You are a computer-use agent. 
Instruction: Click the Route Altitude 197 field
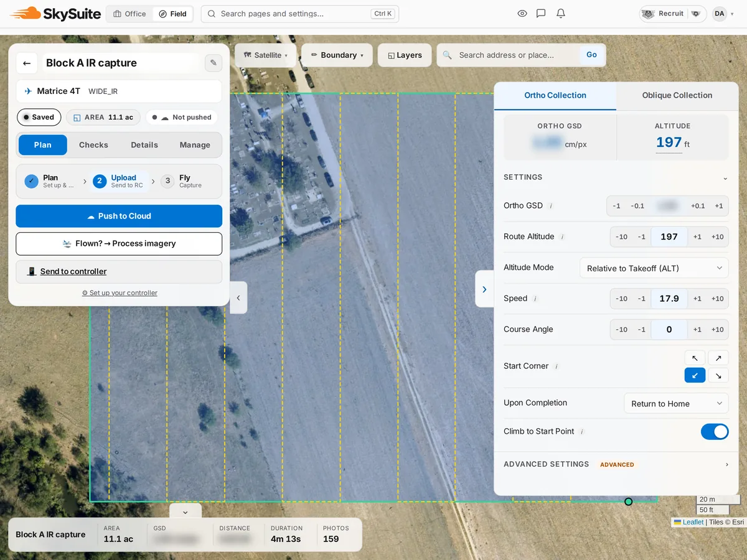pyautogui.click(x=669, y=237)
